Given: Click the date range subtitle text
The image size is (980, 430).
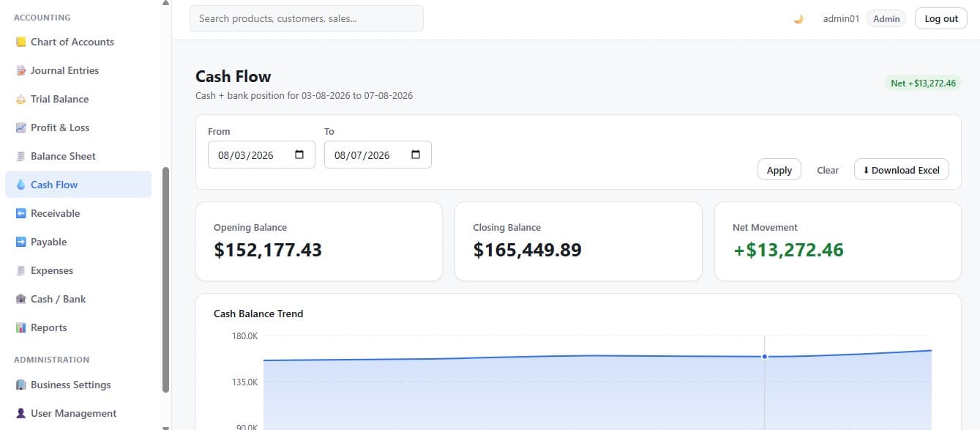Looking at the screenshot, I should tap(304, 96).
